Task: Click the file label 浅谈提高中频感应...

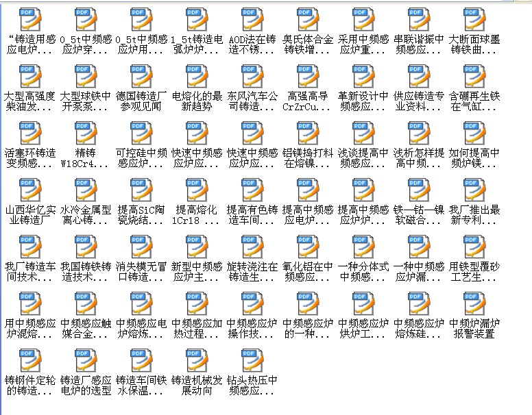Action: [363, 158]
